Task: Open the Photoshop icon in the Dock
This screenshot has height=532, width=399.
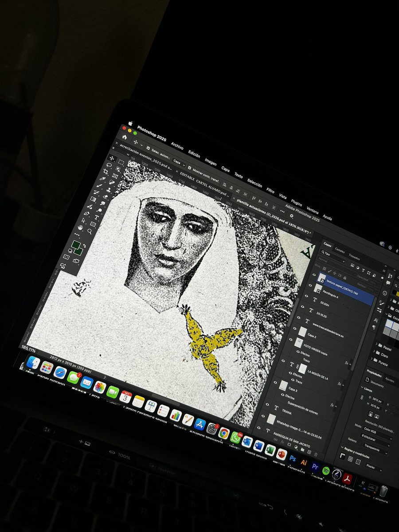Action: click(x=293, y=458)
